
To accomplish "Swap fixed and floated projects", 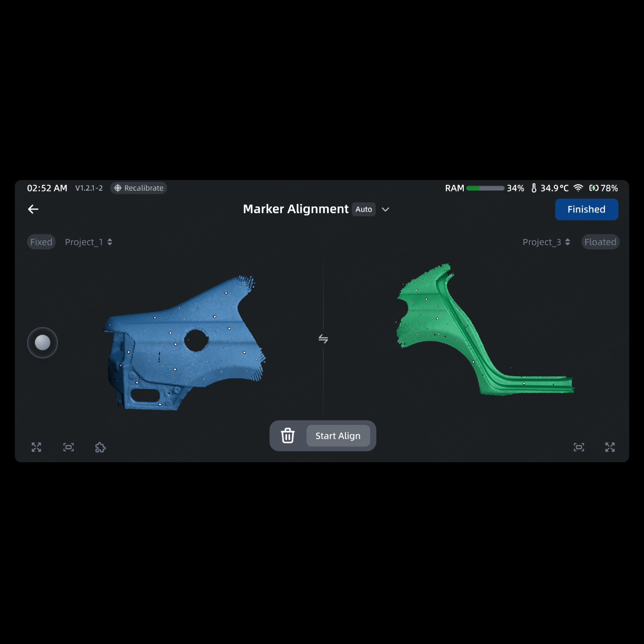I will (323, 339).
